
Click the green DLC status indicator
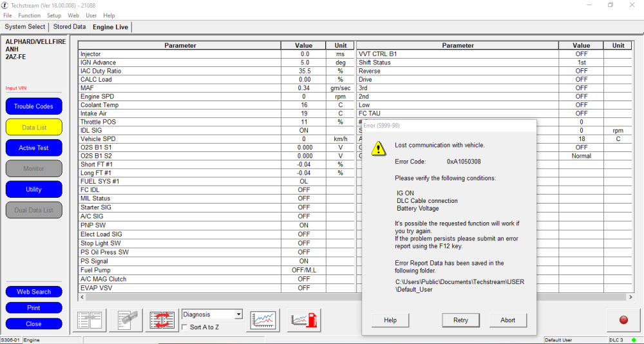pos(634,340)
